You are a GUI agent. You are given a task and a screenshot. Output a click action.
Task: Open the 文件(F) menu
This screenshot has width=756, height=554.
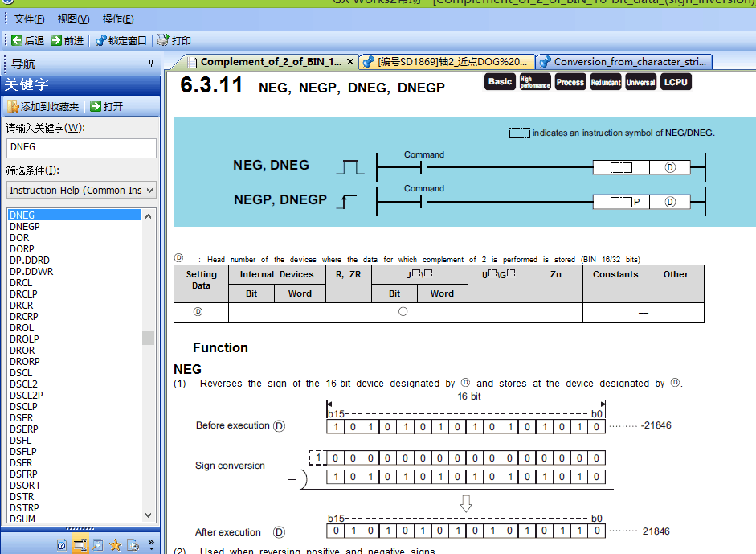tap(30, 19)
